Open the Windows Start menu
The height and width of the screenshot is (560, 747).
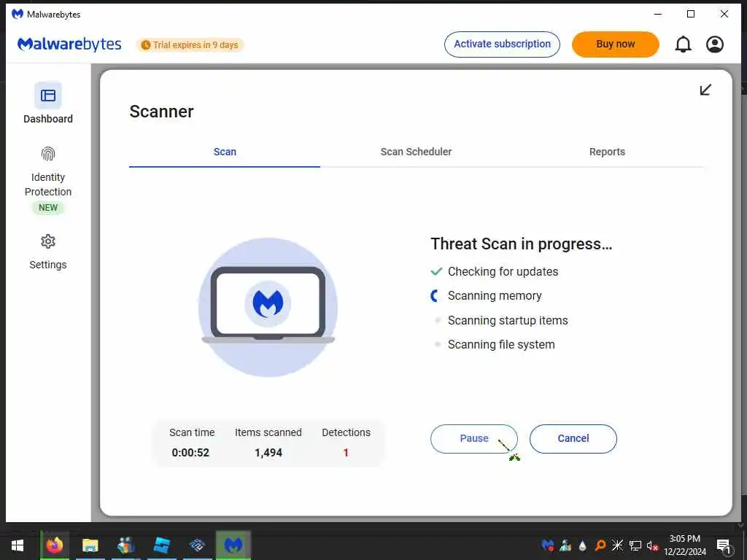[x=18, y=545]
